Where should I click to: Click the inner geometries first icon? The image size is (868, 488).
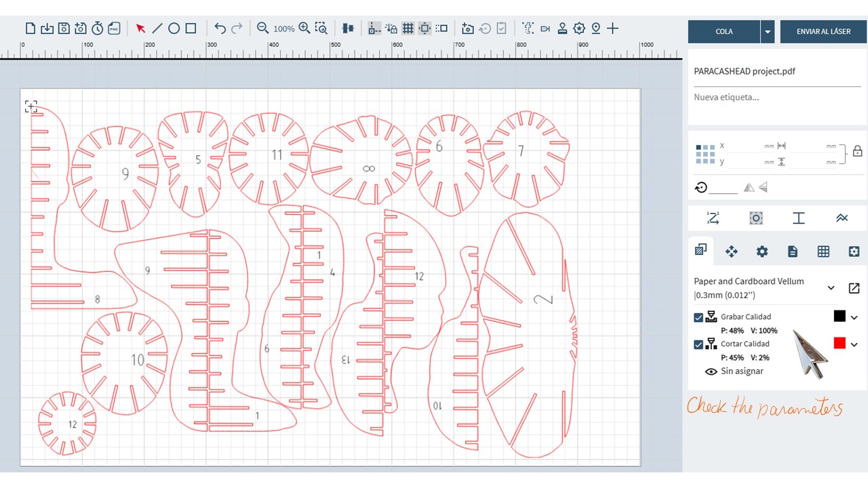pyautogui.click(x=756, y=218)
